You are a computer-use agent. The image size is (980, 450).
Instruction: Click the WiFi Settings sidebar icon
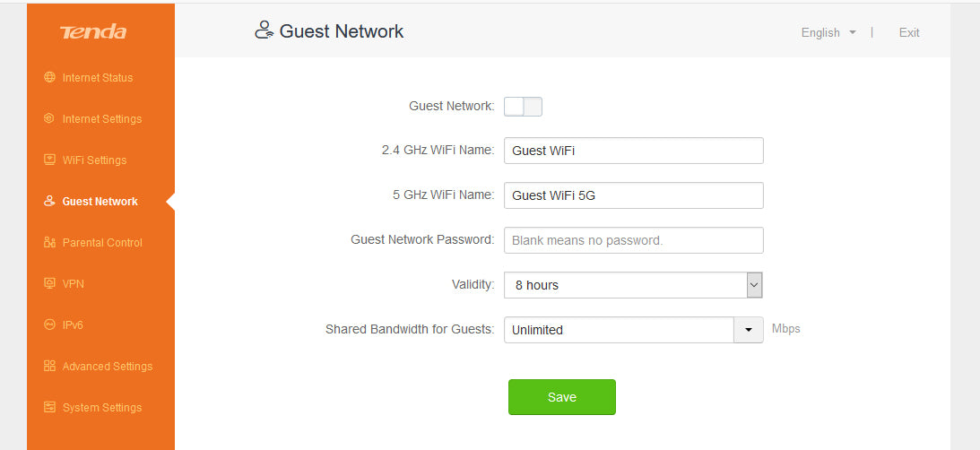tap(50, 160)
